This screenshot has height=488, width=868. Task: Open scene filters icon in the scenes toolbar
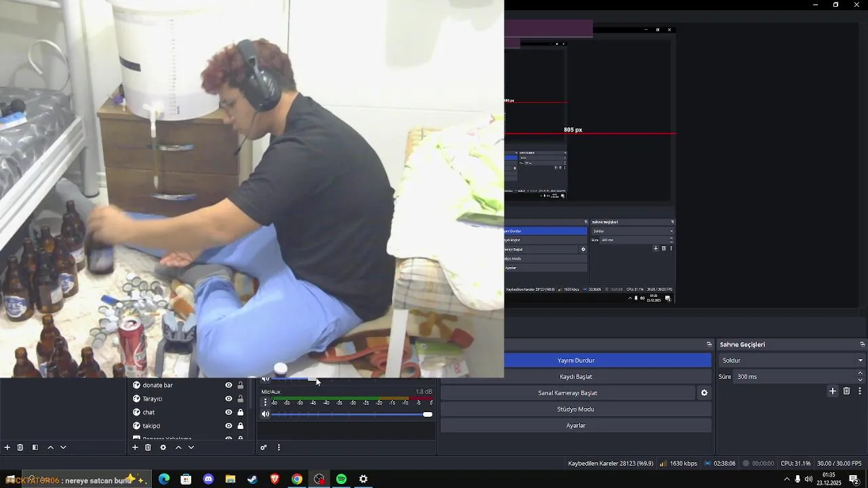pyautogui.click(x=35, y=447)
